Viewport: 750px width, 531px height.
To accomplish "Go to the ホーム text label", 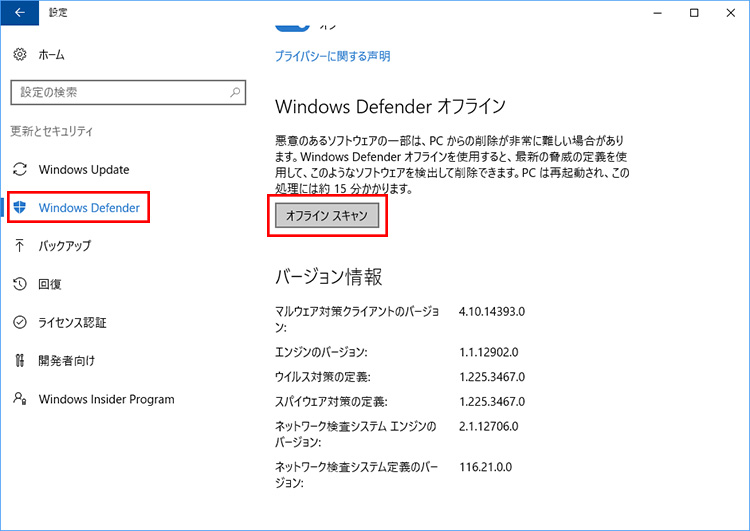I will tap(52, 55).
